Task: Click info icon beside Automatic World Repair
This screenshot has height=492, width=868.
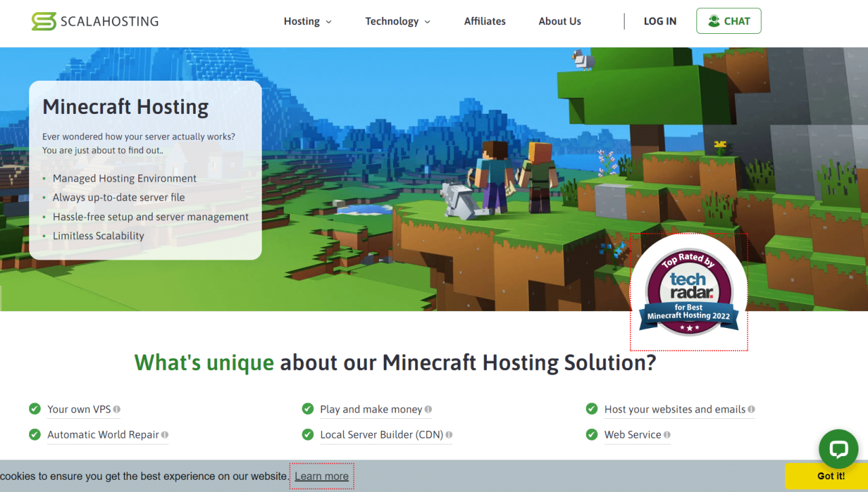Action: (x=165, y=435)
